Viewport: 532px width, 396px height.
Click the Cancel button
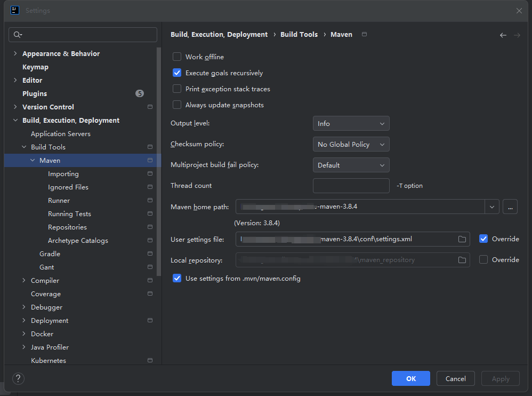455,378
